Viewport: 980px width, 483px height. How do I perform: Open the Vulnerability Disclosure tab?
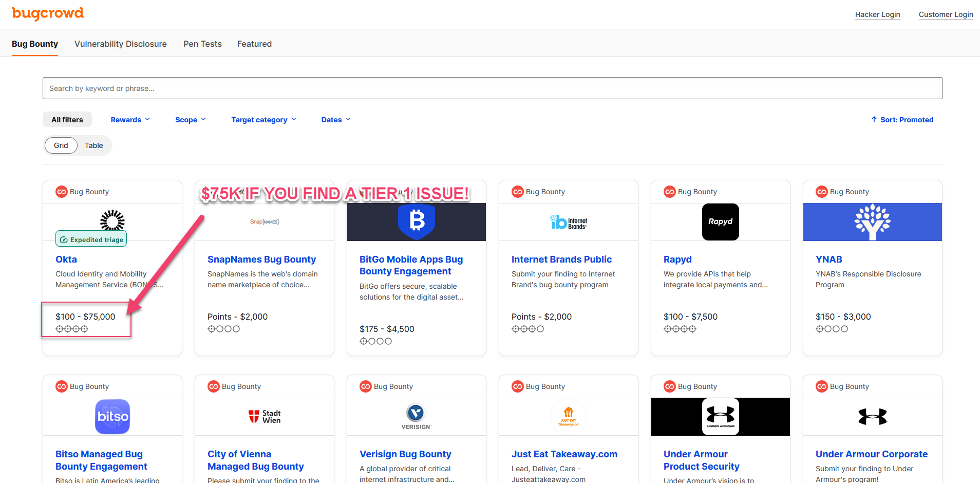(x=121, y=44)
